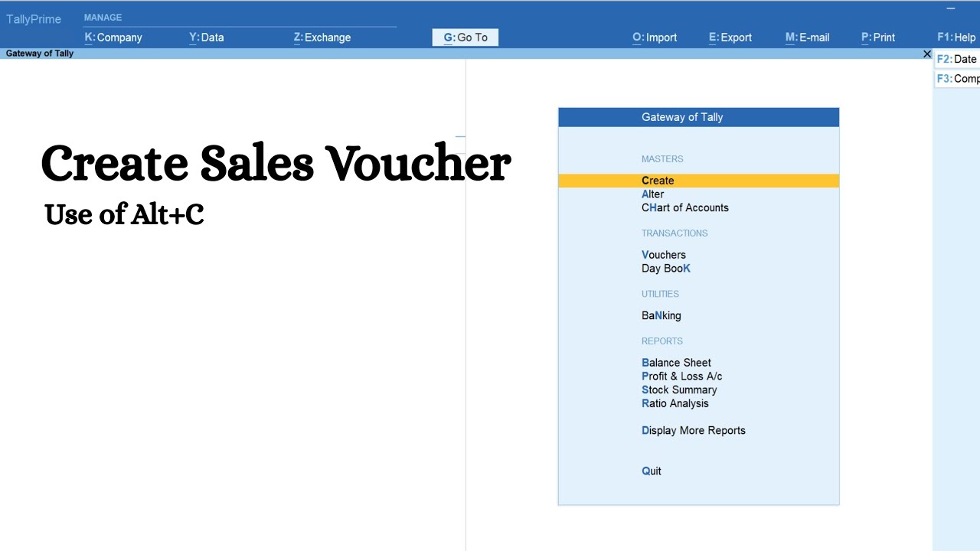The image size is (980, 551).
Task: Open Vouchers under Transactions
Action: (x=664, y=255)
